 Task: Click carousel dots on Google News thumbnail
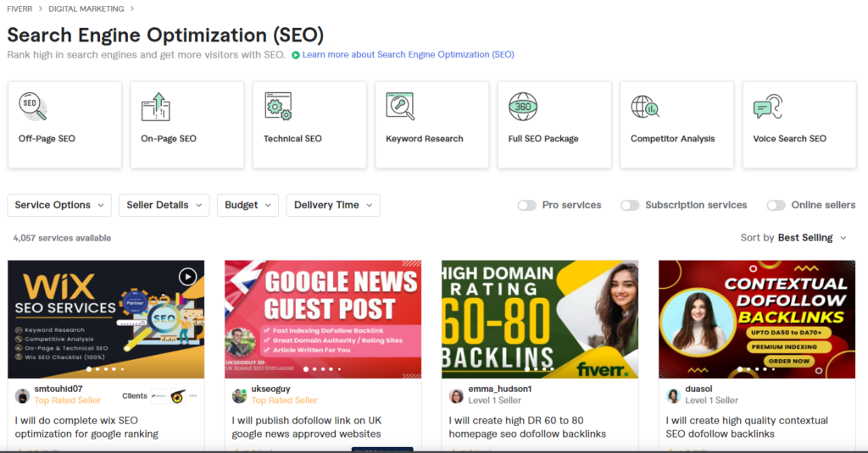point(322,369)
